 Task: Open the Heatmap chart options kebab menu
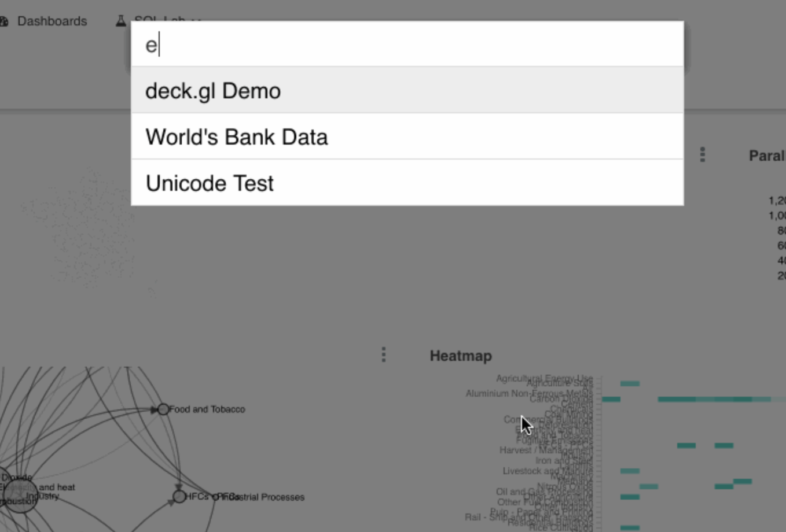point(384,354)
